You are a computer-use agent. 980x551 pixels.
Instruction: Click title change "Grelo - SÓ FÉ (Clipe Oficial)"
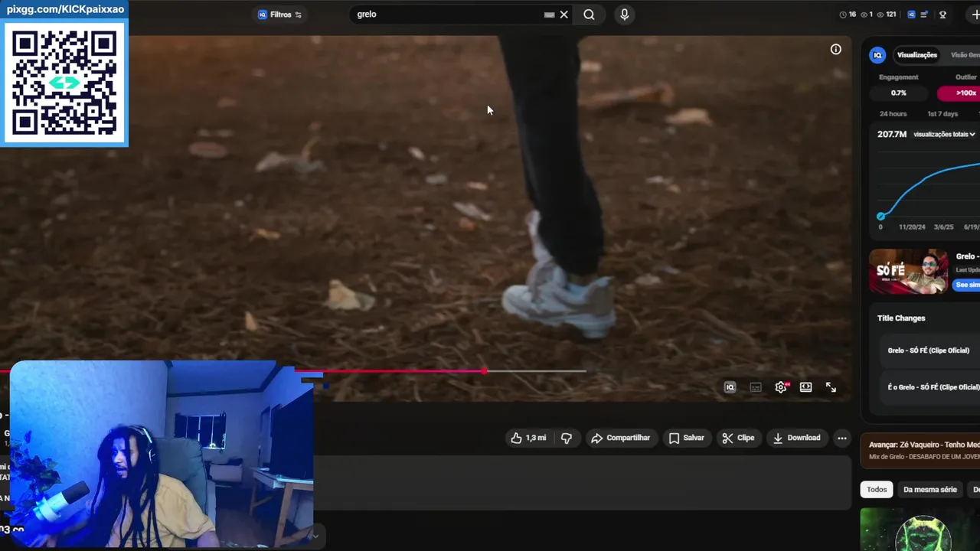929,350
